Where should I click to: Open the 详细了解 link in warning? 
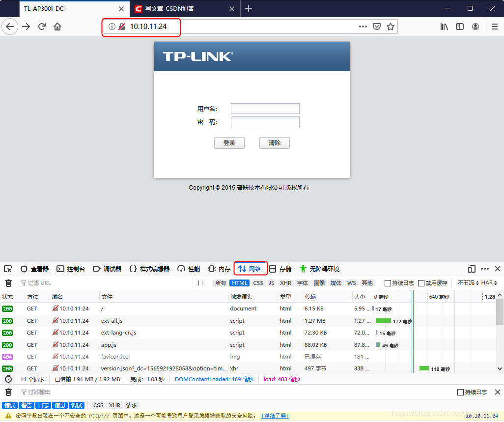click(x=275, y=416)
